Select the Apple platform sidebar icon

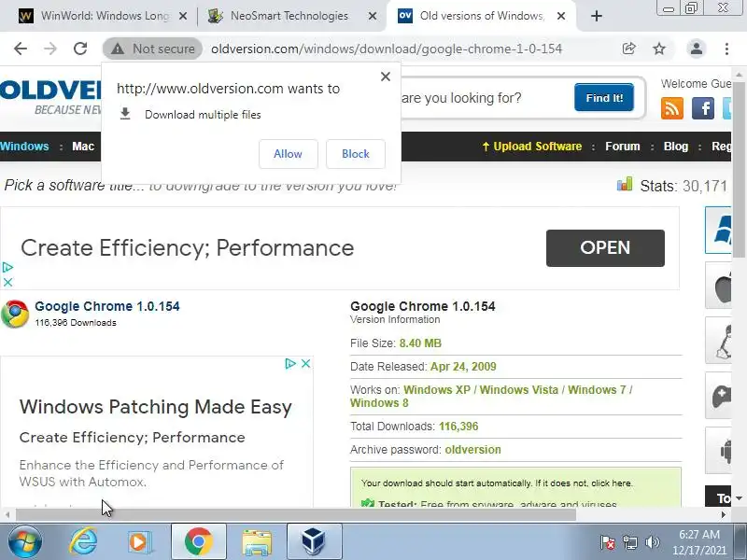coord(718,286)
